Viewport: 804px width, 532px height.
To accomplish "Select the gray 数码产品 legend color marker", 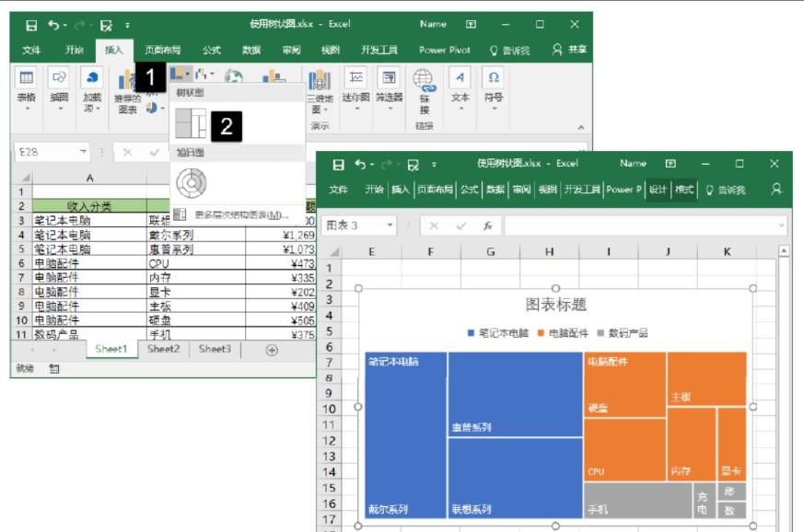I will [x=600, y=331].
